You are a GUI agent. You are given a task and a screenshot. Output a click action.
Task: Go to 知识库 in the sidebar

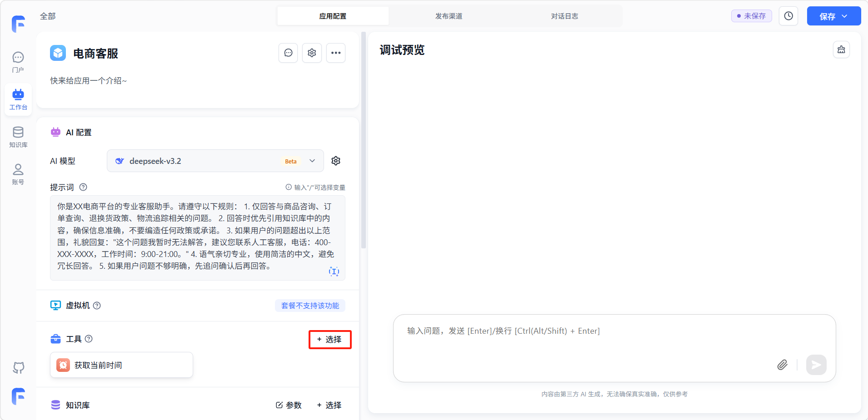(x=18, y=137)
